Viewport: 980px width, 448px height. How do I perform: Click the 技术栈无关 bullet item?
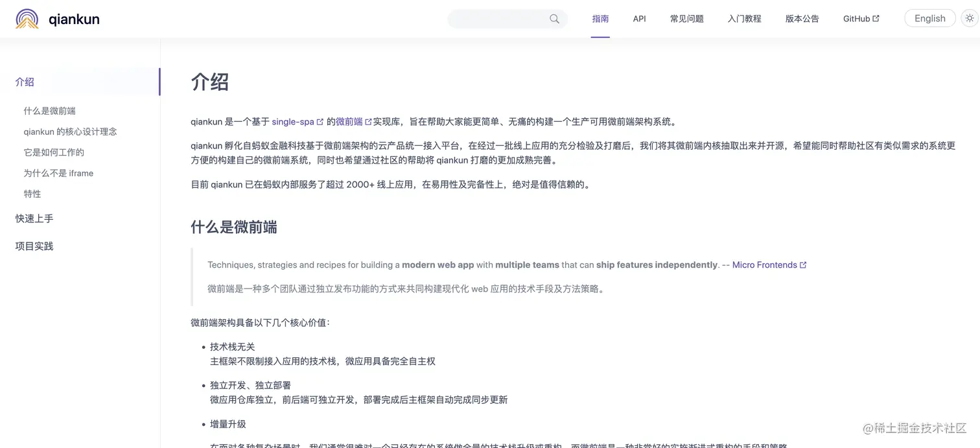(233, 347)
